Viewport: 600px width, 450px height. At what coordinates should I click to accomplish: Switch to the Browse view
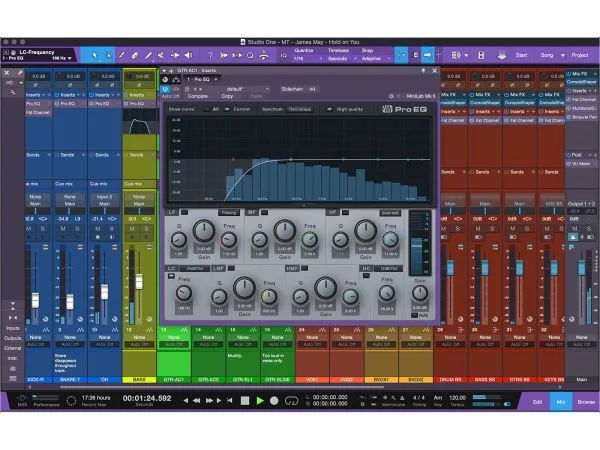pos(584,400)
